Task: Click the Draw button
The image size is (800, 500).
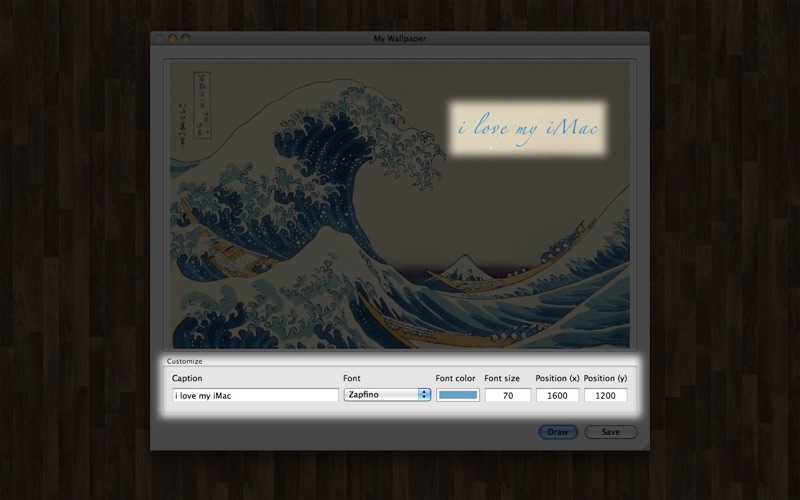Action: pos(558,432)
